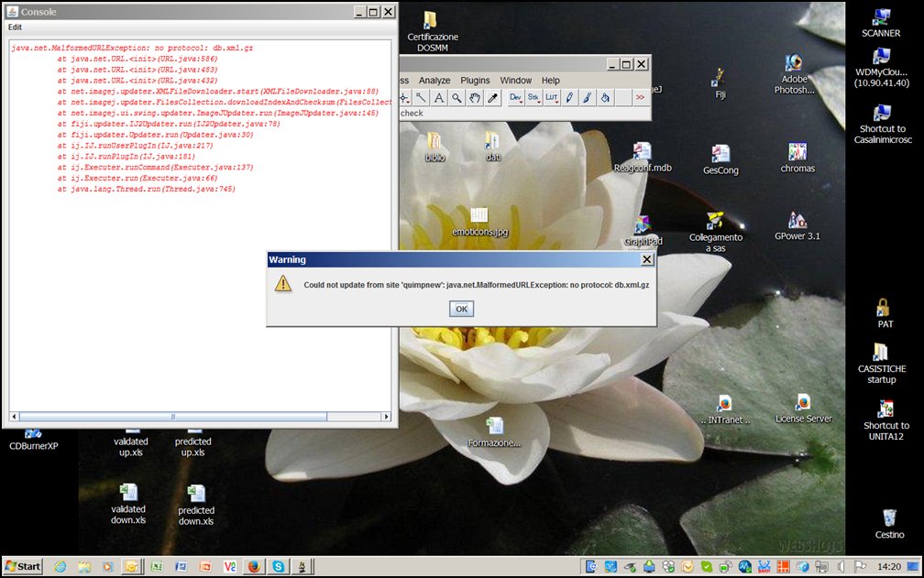Open the Console Edit menu
The height and width of the screenshot is (578, 924).
[15, 27]
